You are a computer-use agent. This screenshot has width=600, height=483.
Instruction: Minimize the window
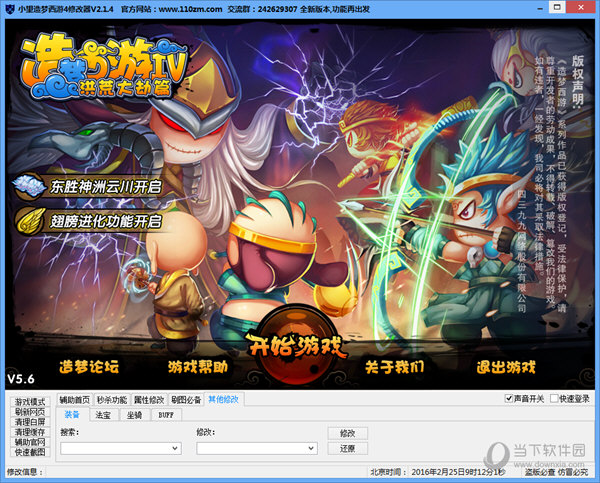click(540, 8)
